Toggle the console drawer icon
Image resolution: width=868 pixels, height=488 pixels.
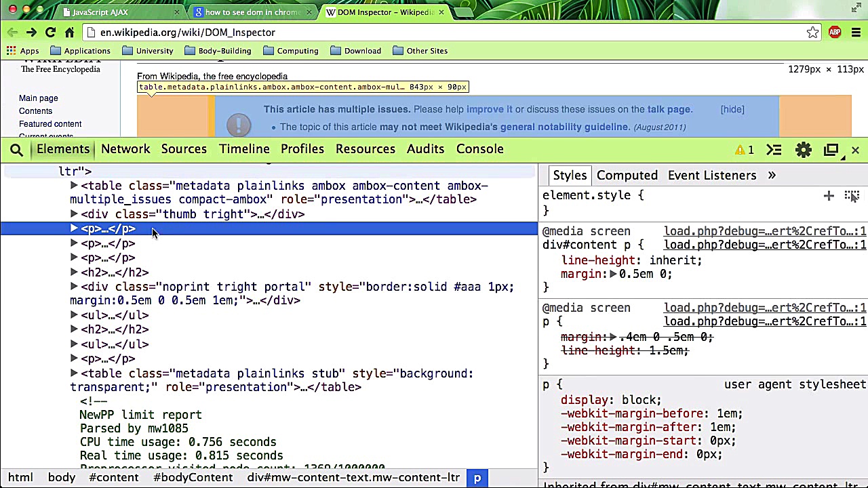tap(774, 150)
